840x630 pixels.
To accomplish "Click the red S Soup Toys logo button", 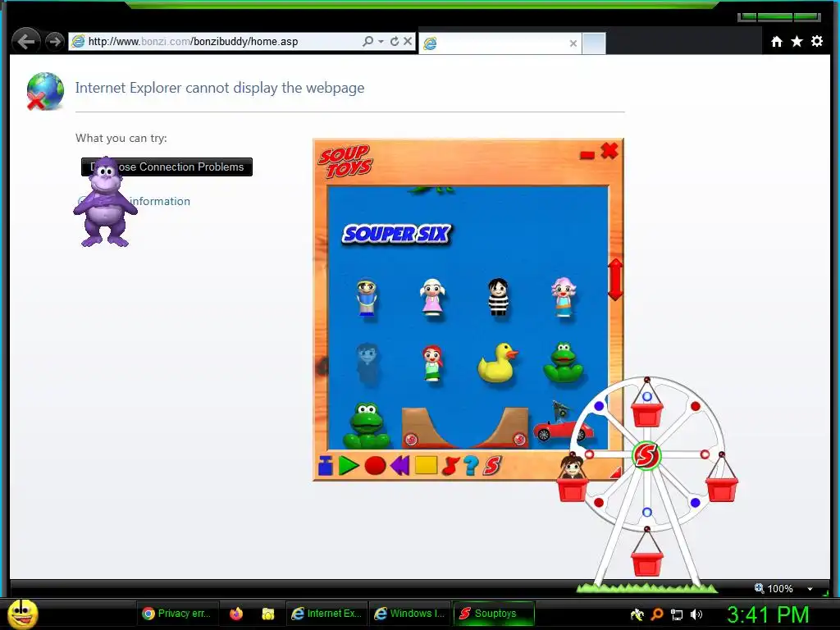I will point(492,466).
